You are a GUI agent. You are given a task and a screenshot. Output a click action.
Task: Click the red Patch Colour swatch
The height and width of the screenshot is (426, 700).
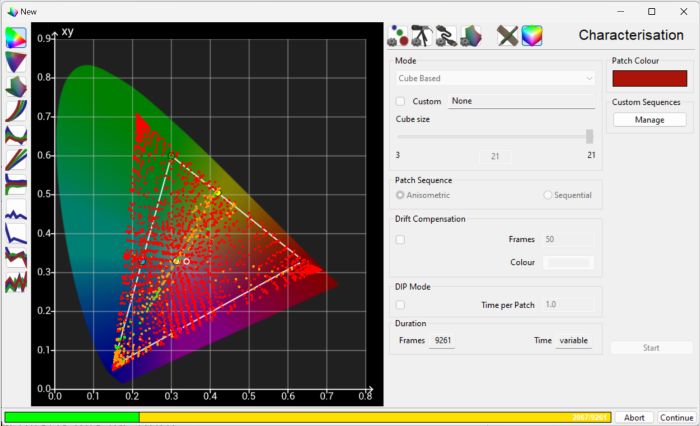pos(650,78)
